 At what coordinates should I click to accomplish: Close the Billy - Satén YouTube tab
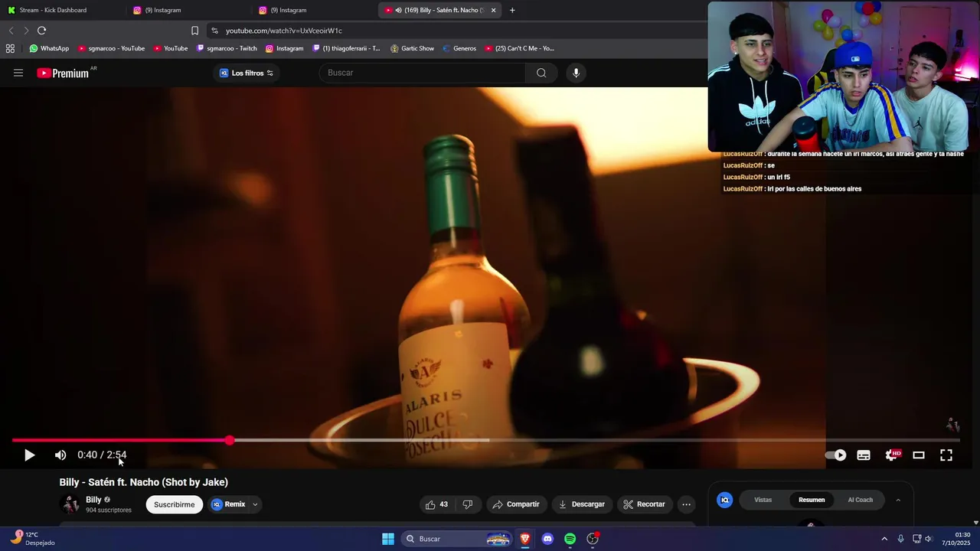[493, 10]
